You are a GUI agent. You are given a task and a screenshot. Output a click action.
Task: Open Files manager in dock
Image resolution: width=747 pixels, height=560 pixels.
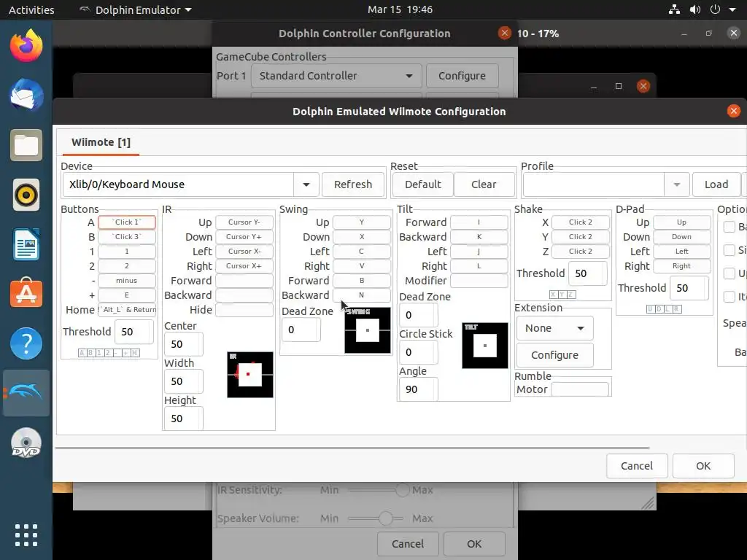(x=26, y=145)
